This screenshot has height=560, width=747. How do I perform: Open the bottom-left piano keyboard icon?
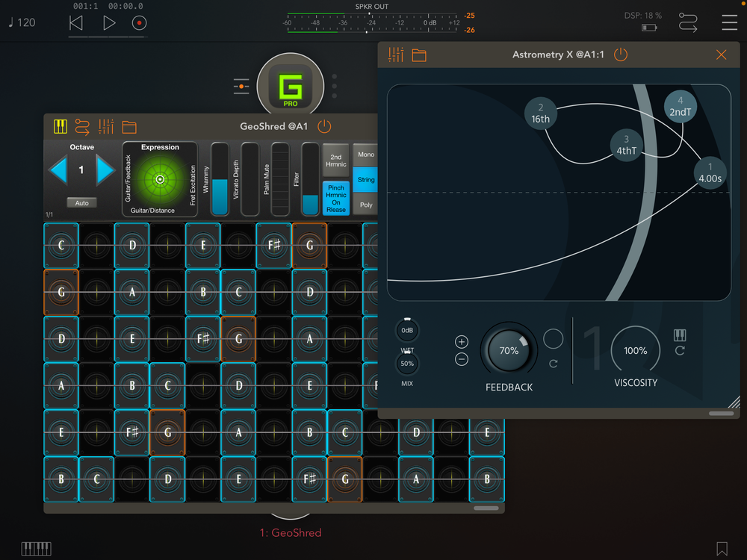pos(36,549)
